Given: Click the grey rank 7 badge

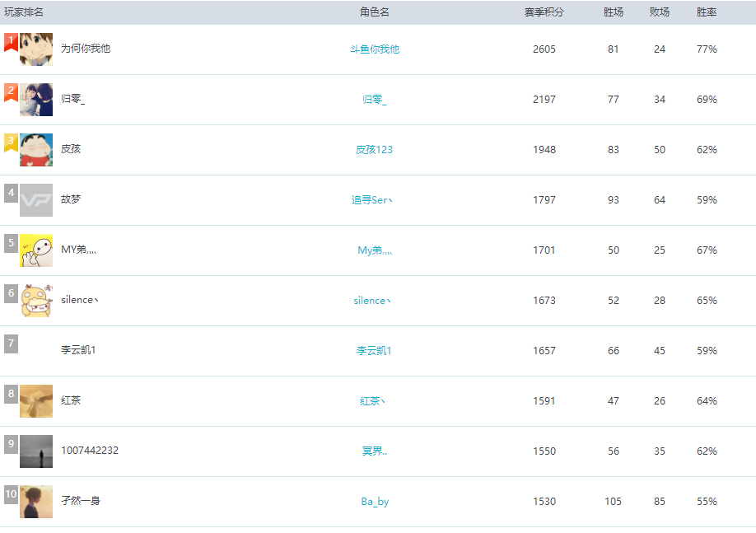Looking at the screenshot, I should pyautogui.click(x=11, y=344).
